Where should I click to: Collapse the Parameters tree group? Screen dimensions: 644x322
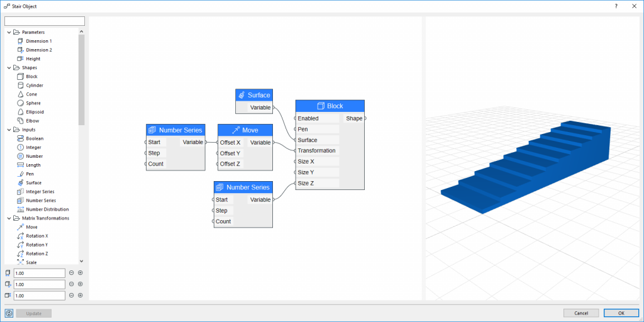click(x=9, y=32)
